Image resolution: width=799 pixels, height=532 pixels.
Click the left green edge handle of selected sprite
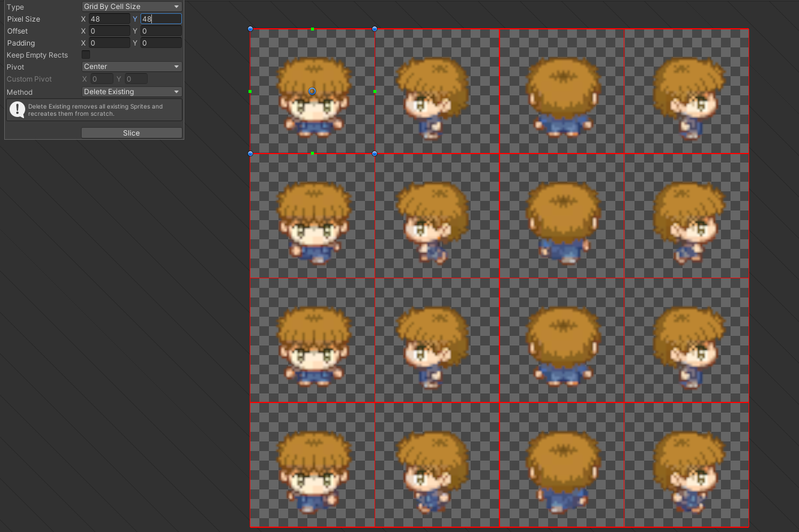250,91
